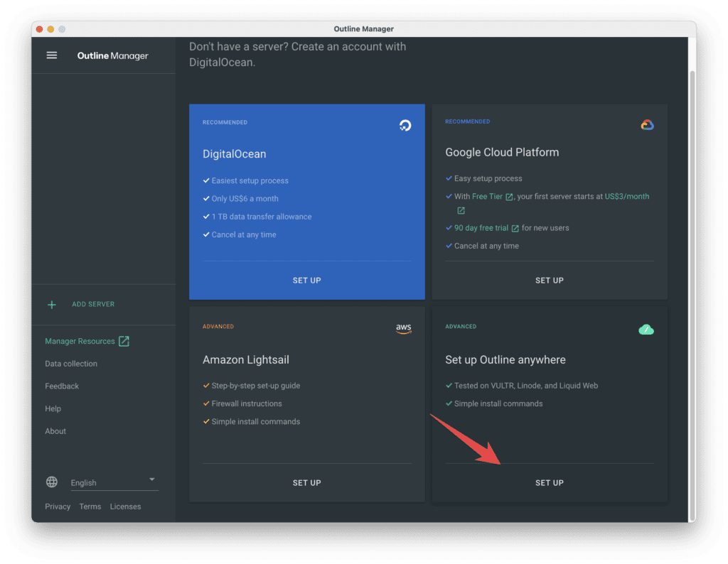The height and width of the screenshot is (564, 728).
Task: Click the Amazon Lightsail card title
Action: pos(245,360)
